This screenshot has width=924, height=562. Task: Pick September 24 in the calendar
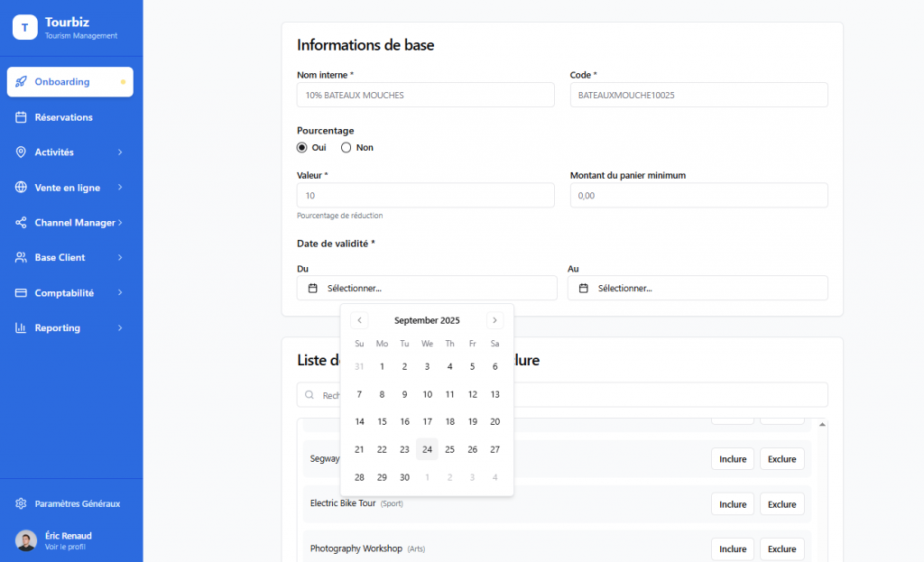(x=427, y=449)
